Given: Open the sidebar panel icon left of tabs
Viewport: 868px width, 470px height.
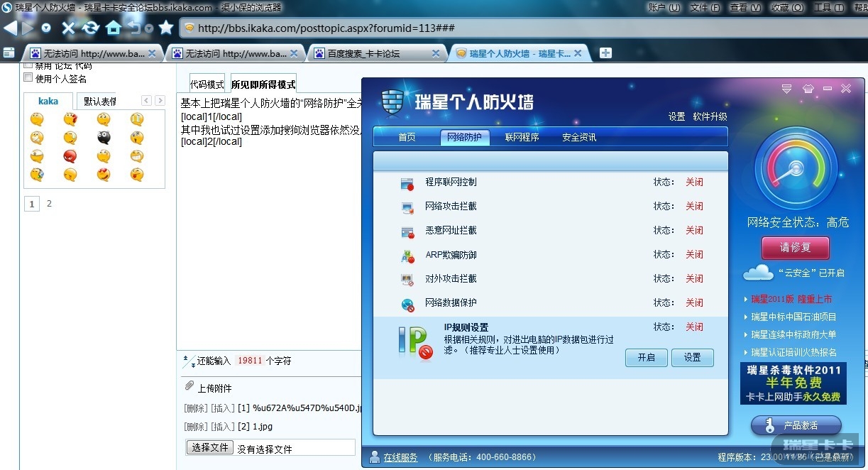Looking at the screenshot, I should [9, 53].
